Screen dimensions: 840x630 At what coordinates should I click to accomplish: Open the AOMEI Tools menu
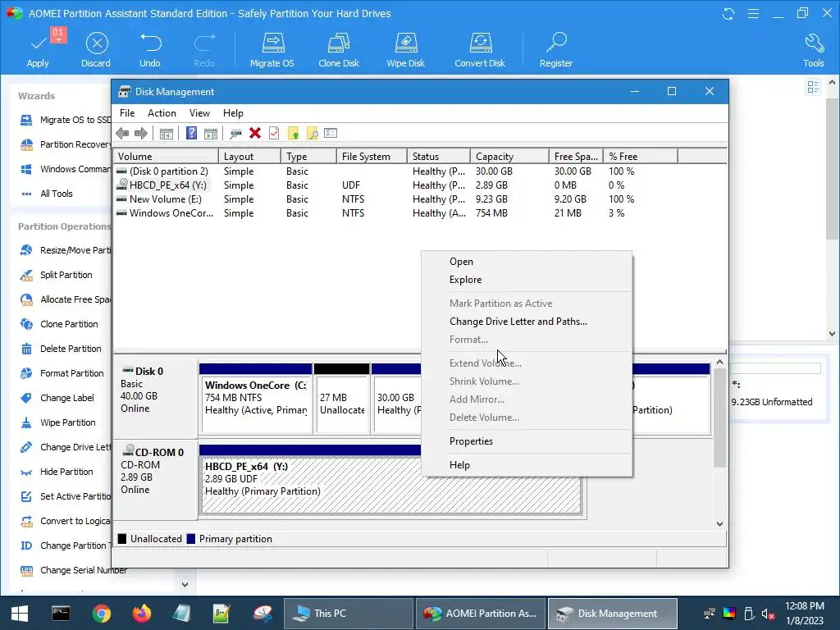[813, 49]
